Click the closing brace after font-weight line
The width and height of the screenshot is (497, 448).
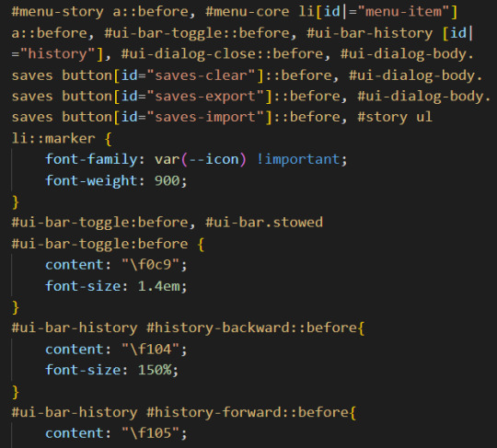point(16,202)
